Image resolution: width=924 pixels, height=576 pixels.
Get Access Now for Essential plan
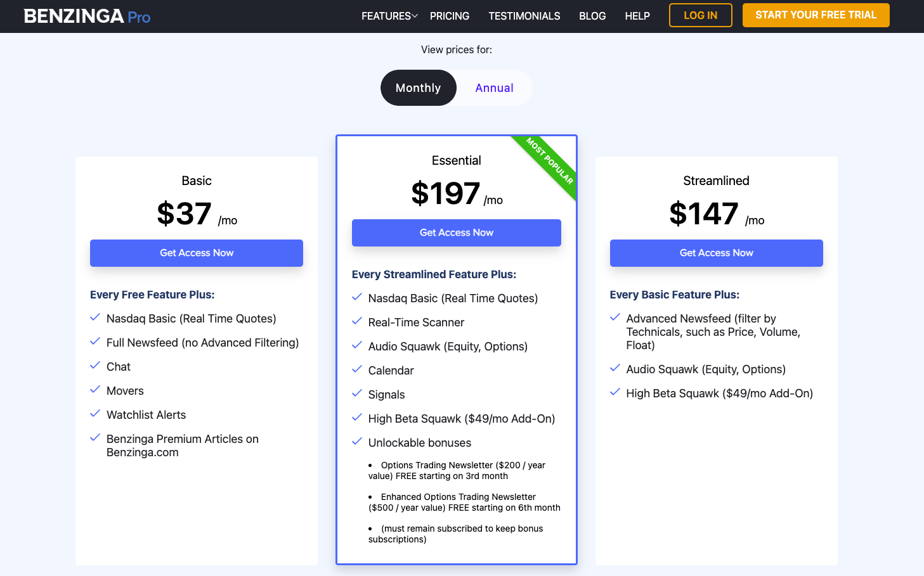457,233
